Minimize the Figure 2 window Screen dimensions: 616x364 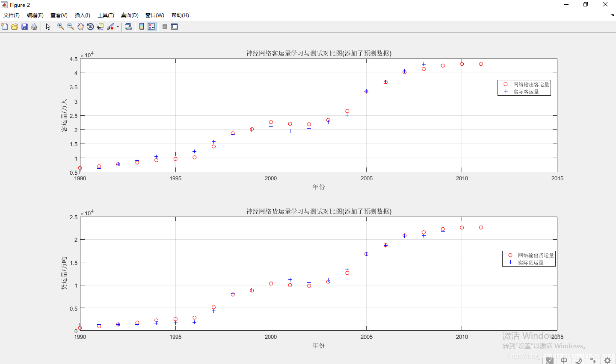tap(566, 5)
